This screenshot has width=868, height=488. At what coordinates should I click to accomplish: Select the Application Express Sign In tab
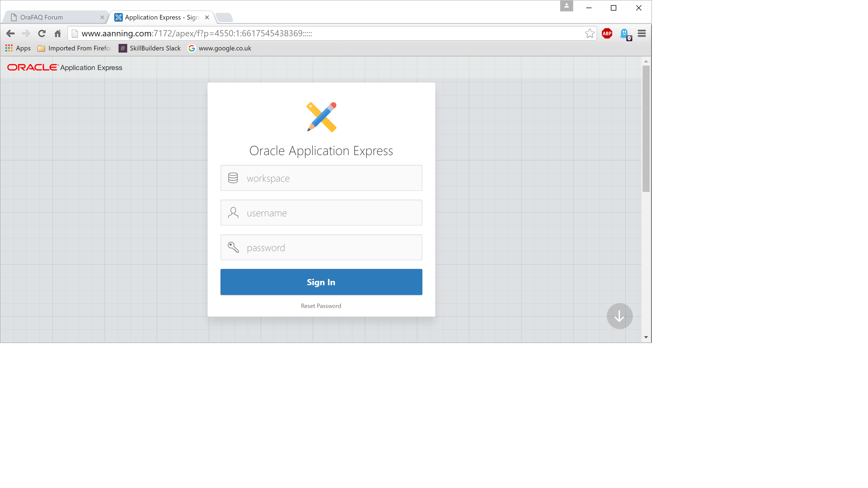162,17
